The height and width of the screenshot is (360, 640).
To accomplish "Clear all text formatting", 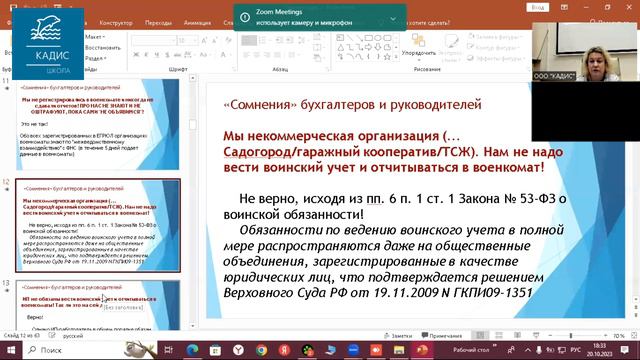I will tap(228, 40).
